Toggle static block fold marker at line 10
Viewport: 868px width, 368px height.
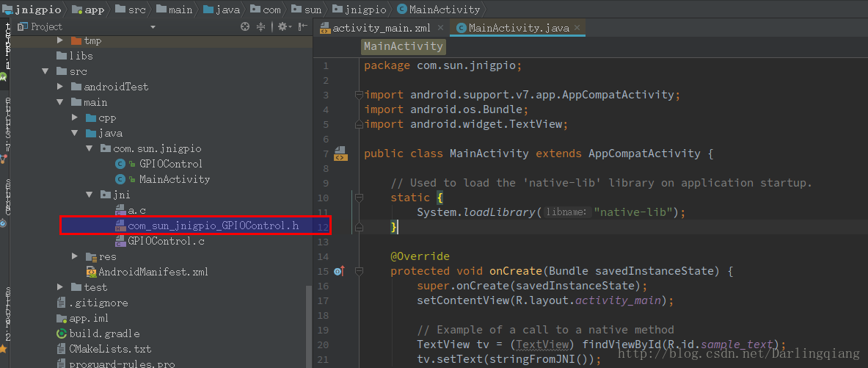tap(359, 198)
